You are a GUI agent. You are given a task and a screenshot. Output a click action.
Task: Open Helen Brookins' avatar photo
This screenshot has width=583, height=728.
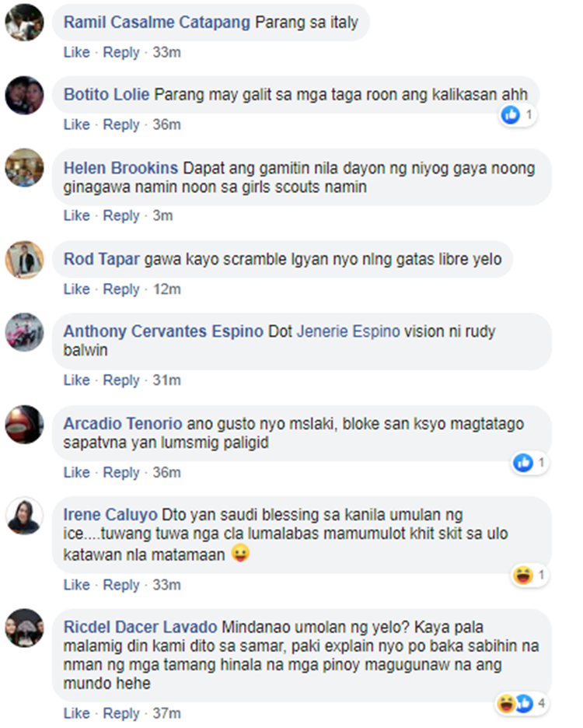(25, 167)
